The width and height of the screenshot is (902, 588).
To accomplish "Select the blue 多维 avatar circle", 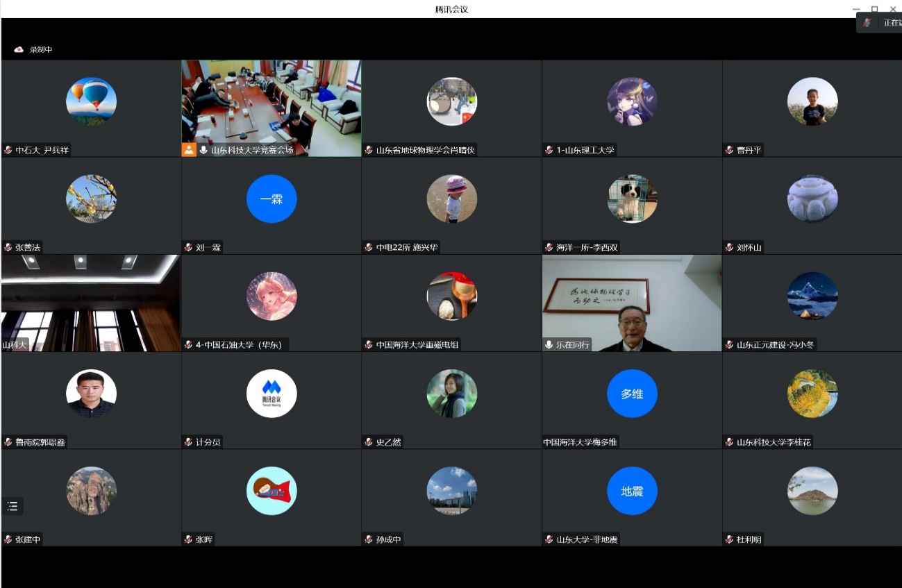I will (x=632, y=394).
